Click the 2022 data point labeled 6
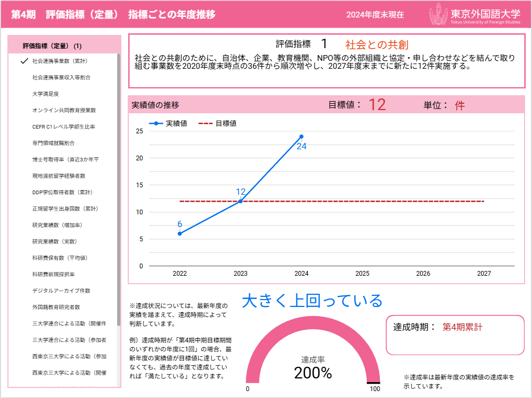Image resolution: width=532 pixels, height=398 pixels. (180, 233)
